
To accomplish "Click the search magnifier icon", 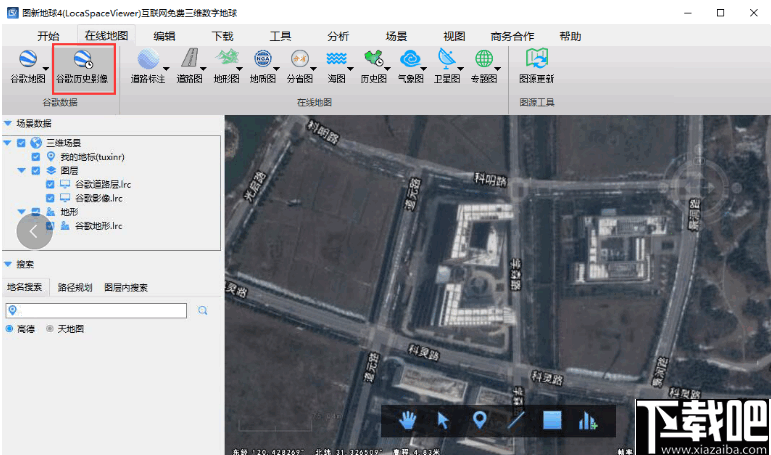I will (203, 310).
